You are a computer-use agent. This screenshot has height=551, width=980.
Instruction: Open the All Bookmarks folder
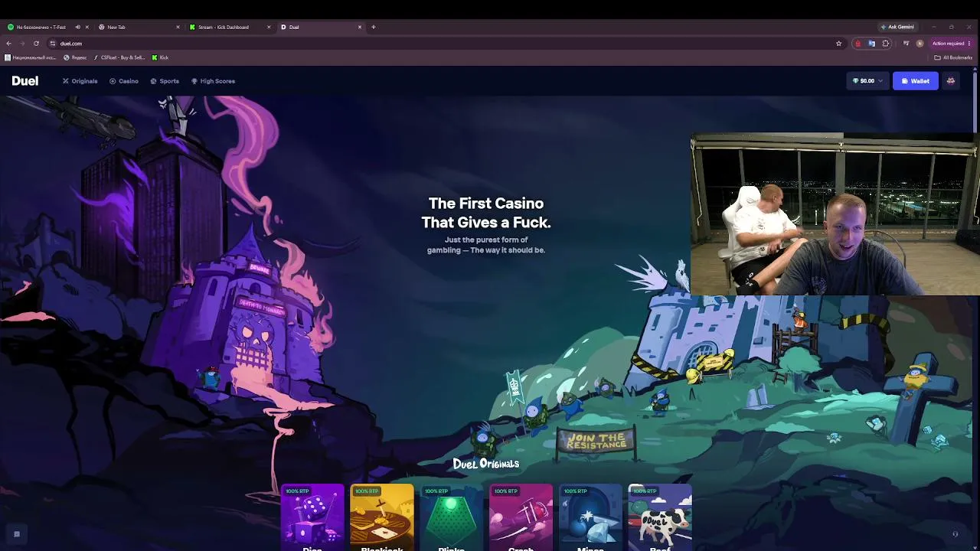[953, 57]
